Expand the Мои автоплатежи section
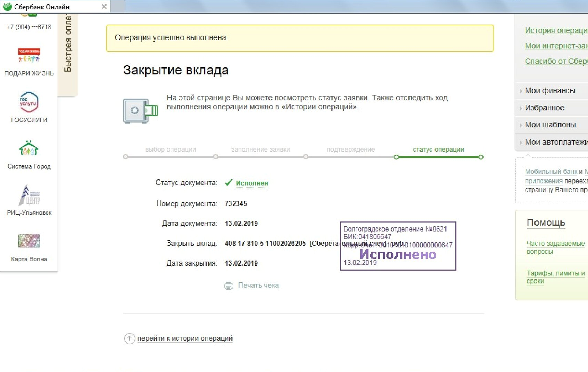The image size is (588, 372). tap(552, 142)
